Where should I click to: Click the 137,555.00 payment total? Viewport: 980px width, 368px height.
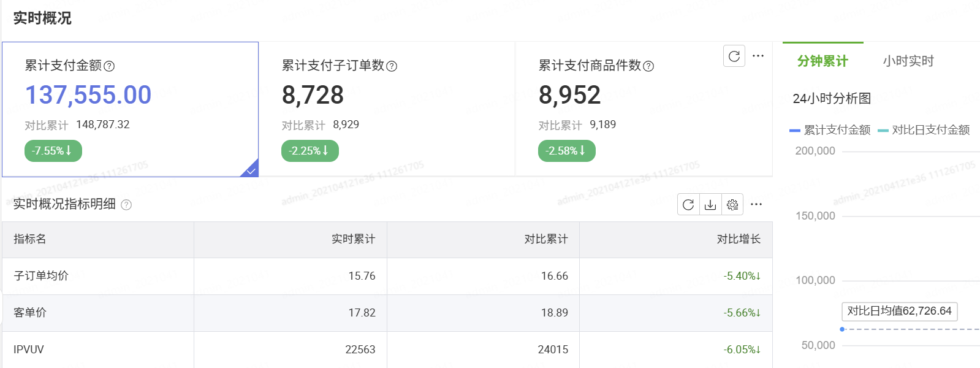88,95
